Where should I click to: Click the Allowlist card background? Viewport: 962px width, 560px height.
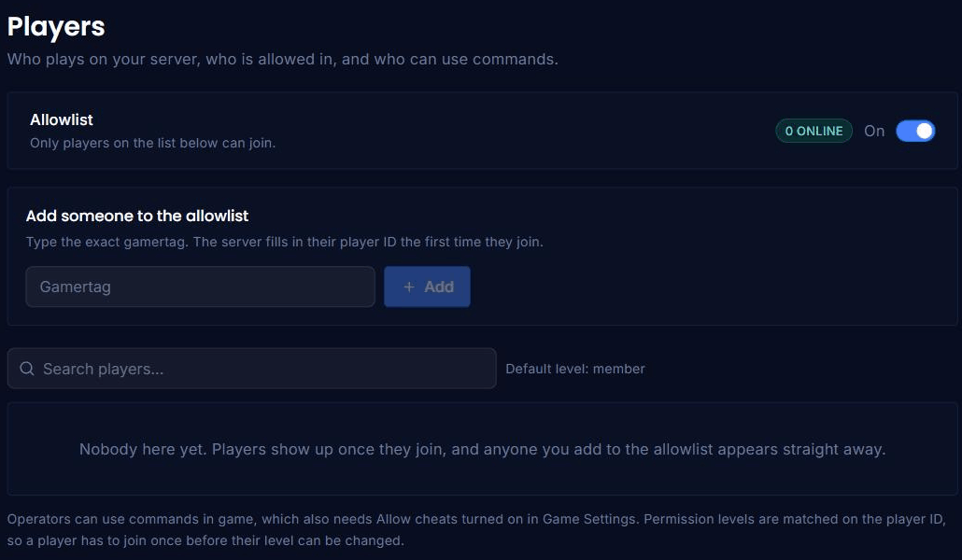tap(482, 131)
